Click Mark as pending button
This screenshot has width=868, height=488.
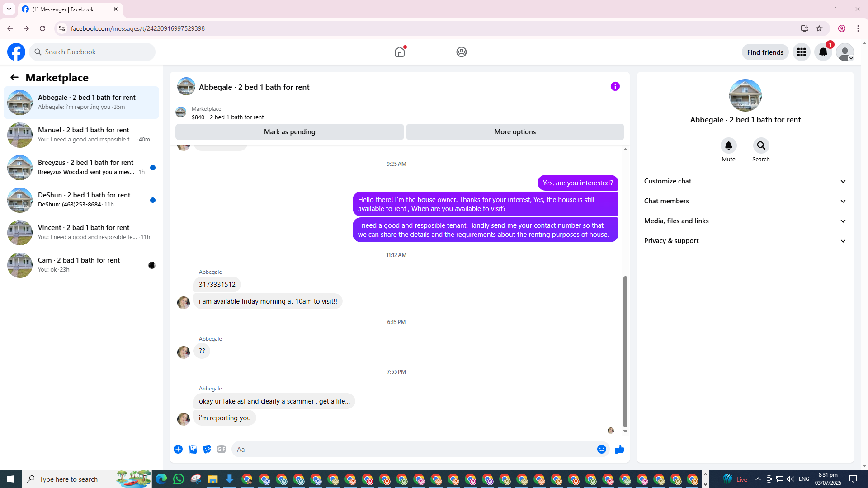click(x=289, y=132)
